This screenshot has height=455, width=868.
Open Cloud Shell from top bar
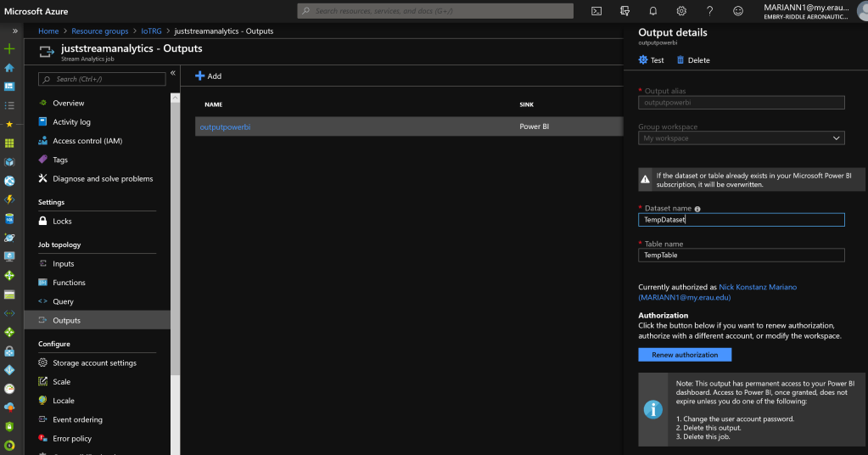click(x=596, y=11)
